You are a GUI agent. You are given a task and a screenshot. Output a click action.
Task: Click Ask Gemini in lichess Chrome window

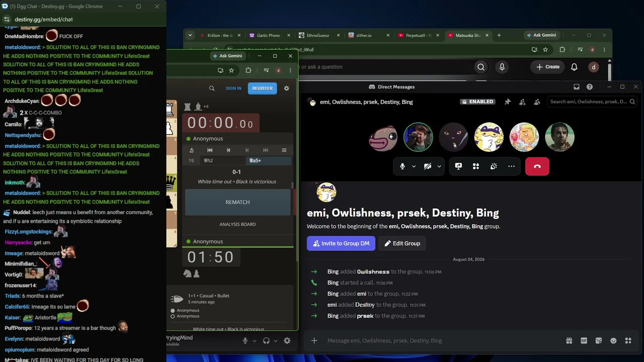point(227,56)
